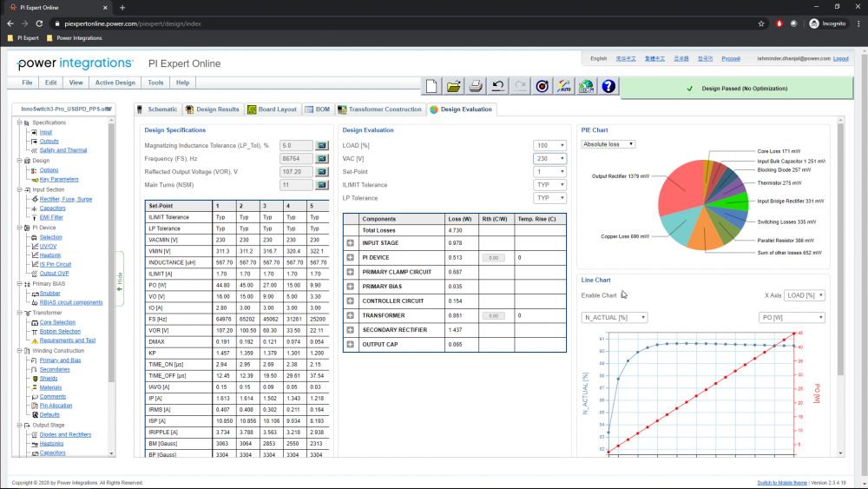Click the design tree vertical scrollbar
The height and width of the screenshot is (489, 868).
pos(111,252)
